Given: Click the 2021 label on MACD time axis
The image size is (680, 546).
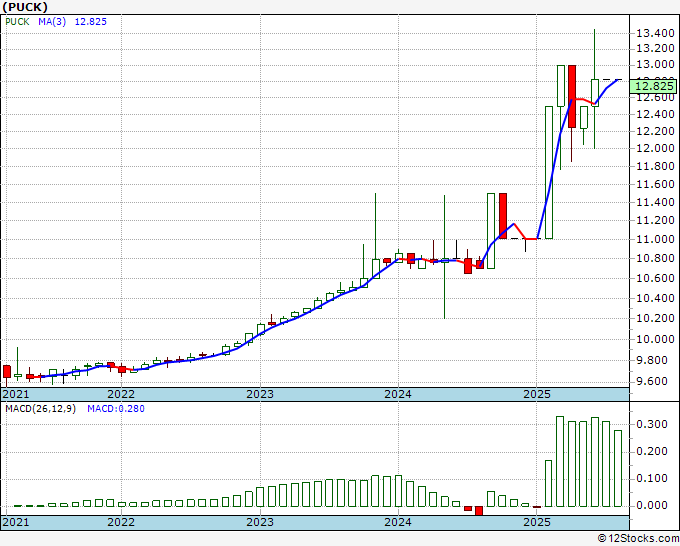Looking at the screenshot, I should (x=16, y=522).
